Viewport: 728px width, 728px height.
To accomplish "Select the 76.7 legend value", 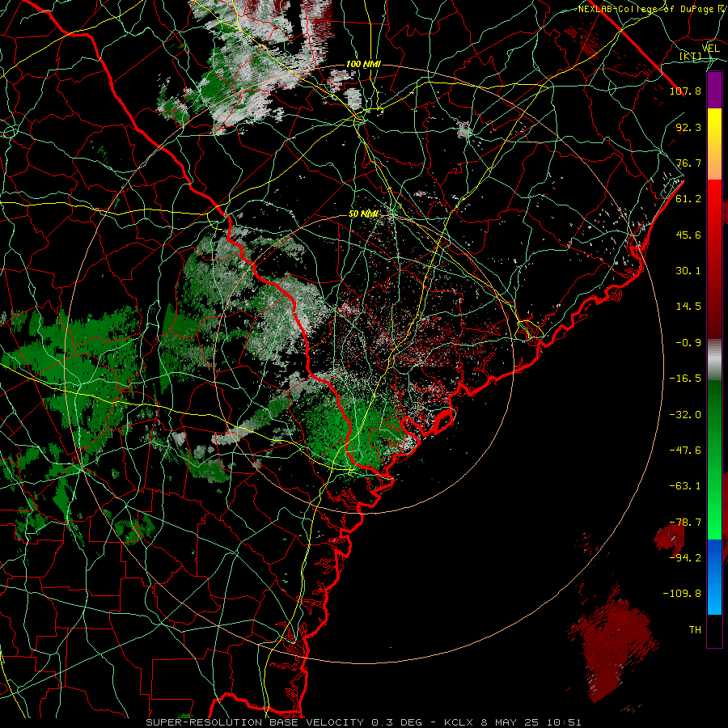I will click(688, 163).
